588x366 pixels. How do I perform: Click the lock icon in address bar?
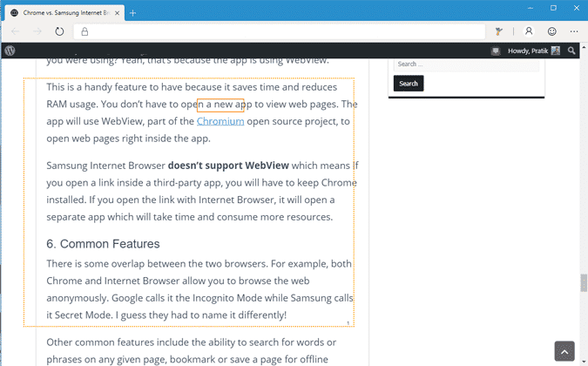(84, 31)
